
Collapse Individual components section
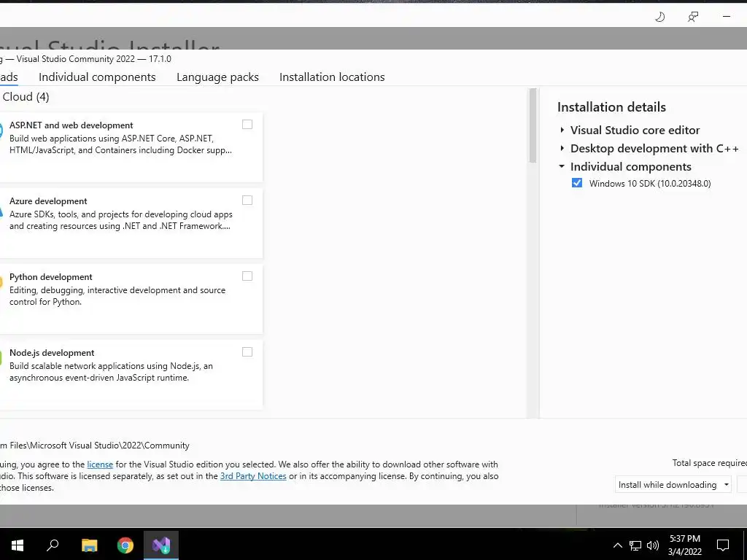[x=562, y=166]
